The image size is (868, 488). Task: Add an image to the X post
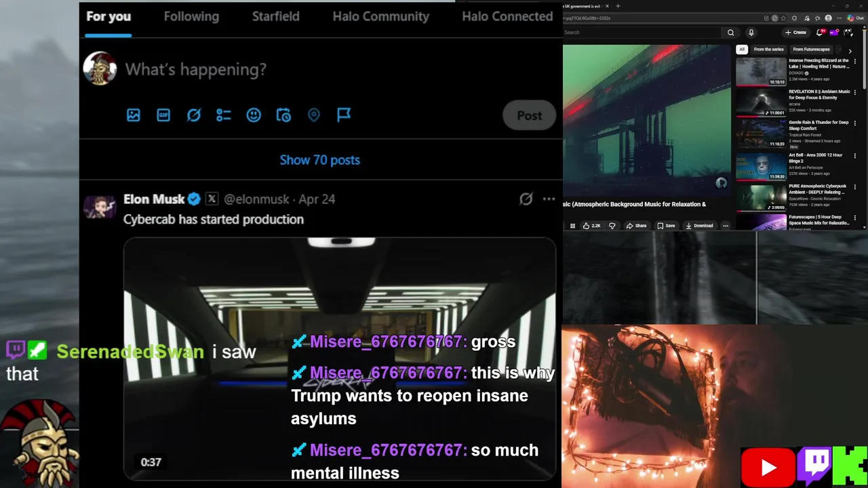point(134,115)
